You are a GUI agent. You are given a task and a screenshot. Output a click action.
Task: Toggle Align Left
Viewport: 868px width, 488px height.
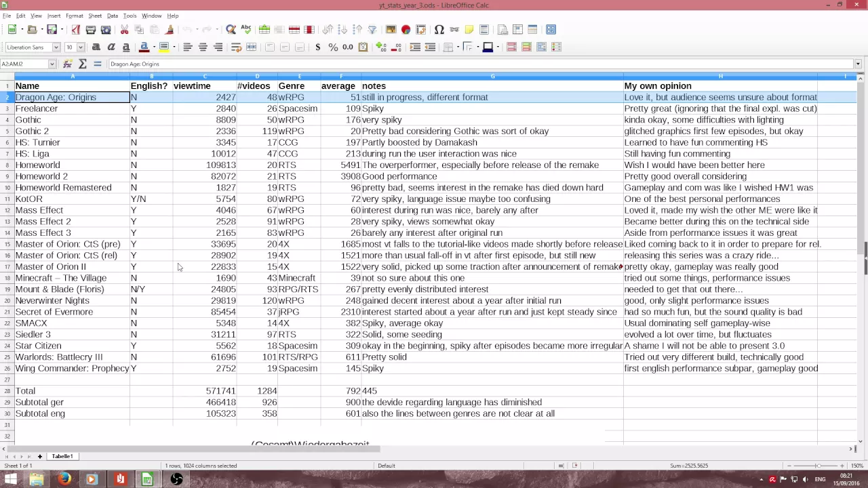point(187,47)
